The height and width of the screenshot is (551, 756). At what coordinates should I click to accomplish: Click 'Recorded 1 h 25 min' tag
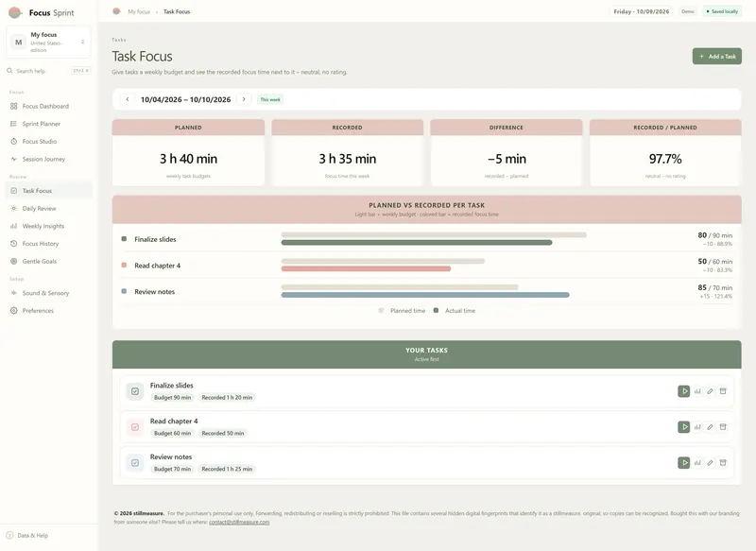(x=227, y=469)
